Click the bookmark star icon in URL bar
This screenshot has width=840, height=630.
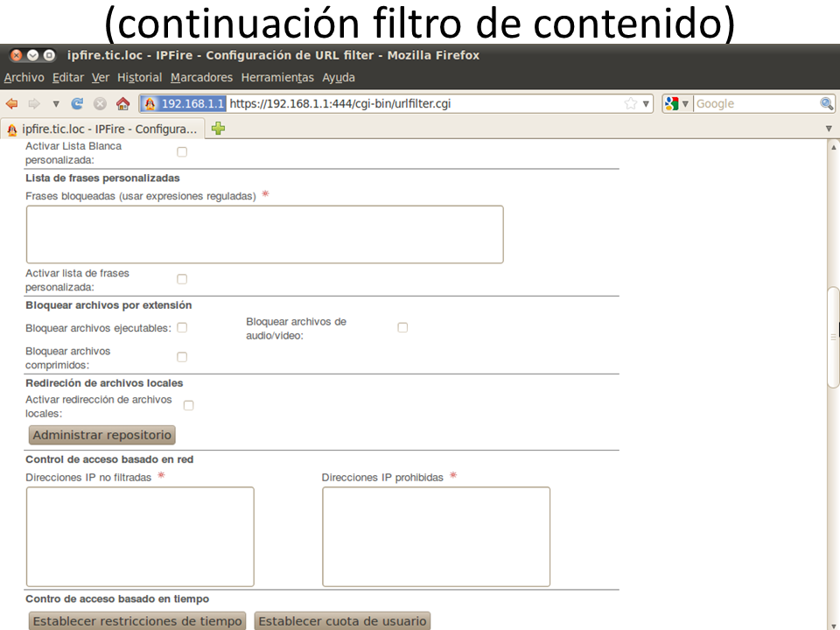pos(630,103)
